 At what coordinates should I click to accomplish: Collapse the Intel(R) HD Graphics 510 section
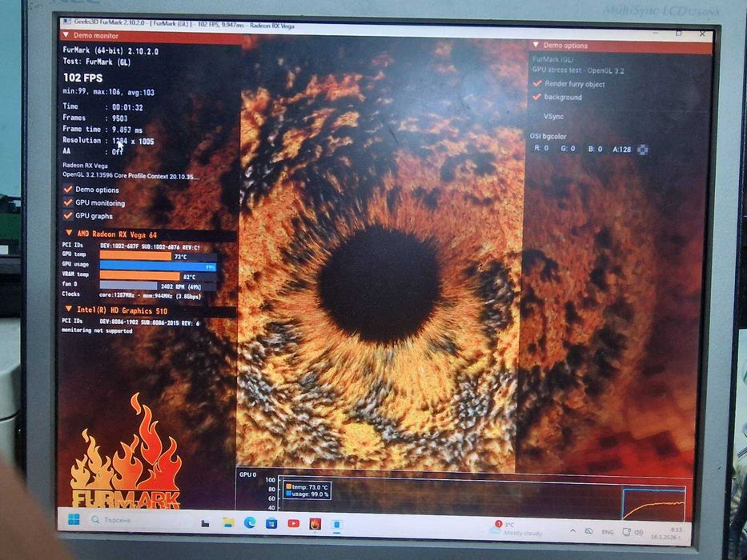69,310
